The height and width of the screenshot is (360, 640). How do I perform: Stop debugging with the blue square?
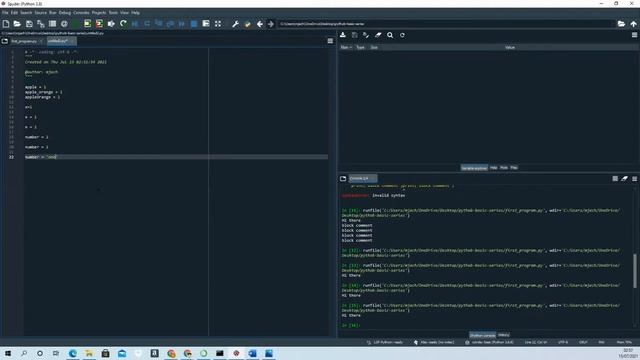(194, 24)
